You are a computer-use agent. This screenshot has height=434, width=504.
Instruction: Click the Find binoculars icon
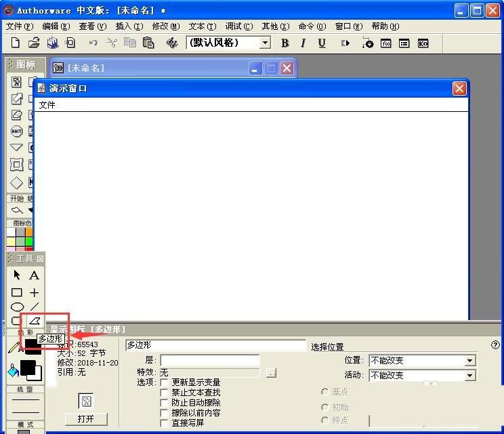tap(171, 43)
